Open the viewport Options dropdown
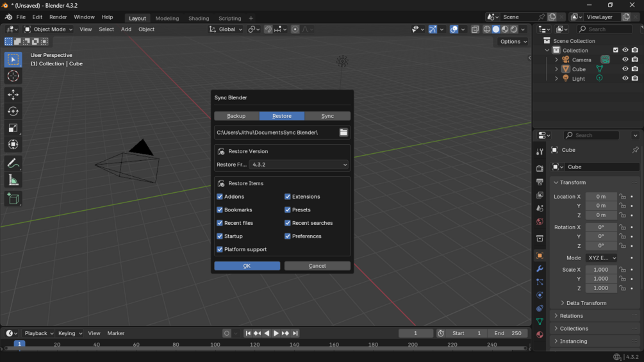The width and height of the screenshot is (644, 362). 513,42
